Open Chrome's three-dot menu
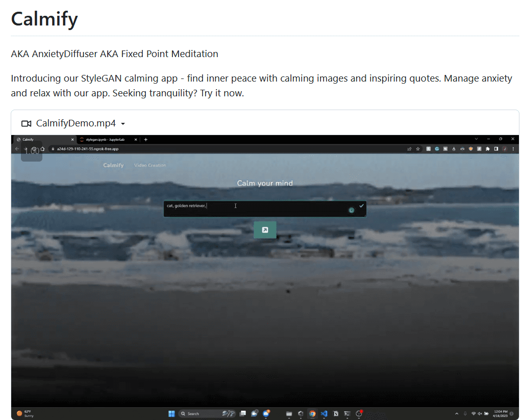This screenshot has height=420, width=522. click(x=513, y=148)
